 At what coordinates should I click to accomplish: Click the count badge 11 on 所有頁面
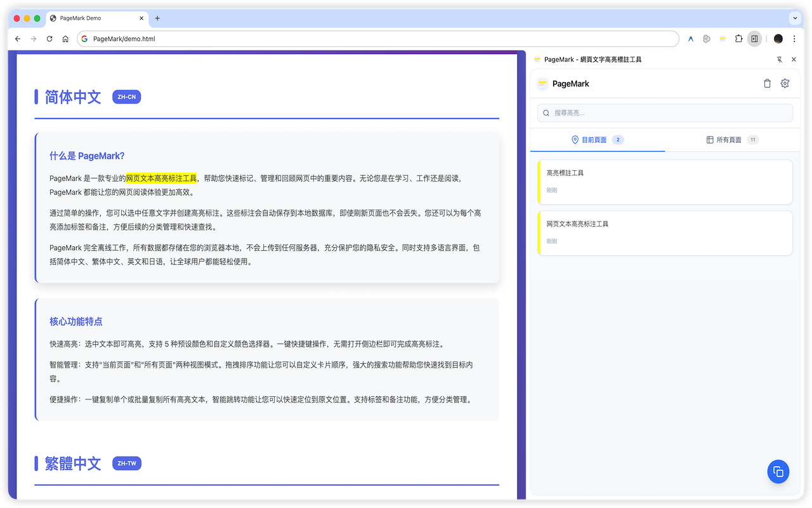pos(752,140)
